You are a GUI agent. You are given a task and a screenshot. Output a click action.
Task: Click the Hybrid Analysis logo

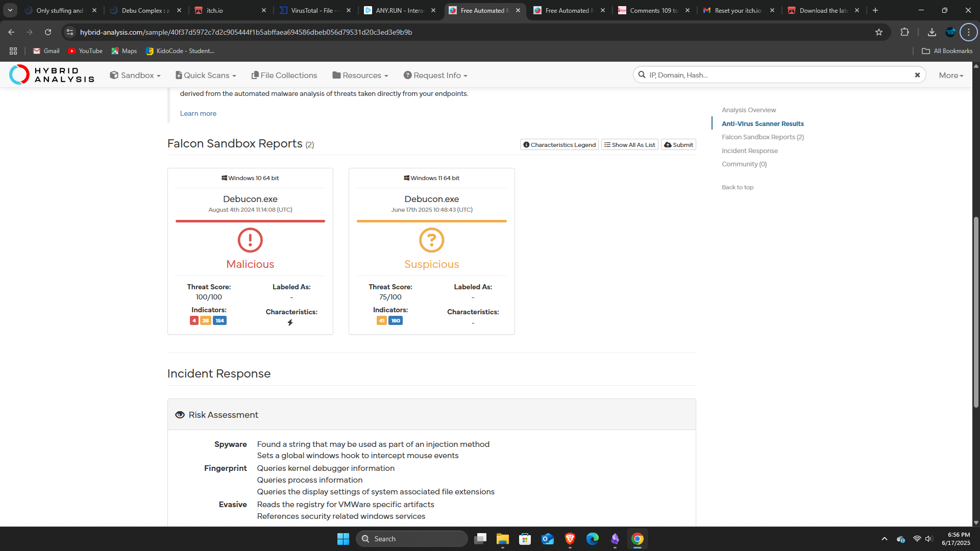pos(52,74)
